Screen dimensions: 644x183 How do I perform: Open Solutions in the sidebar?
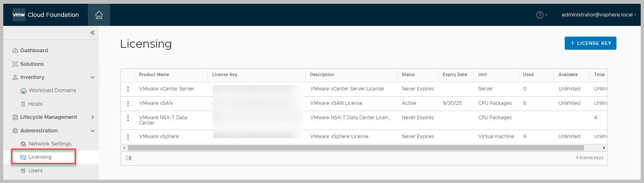click(x=32, y=64)
